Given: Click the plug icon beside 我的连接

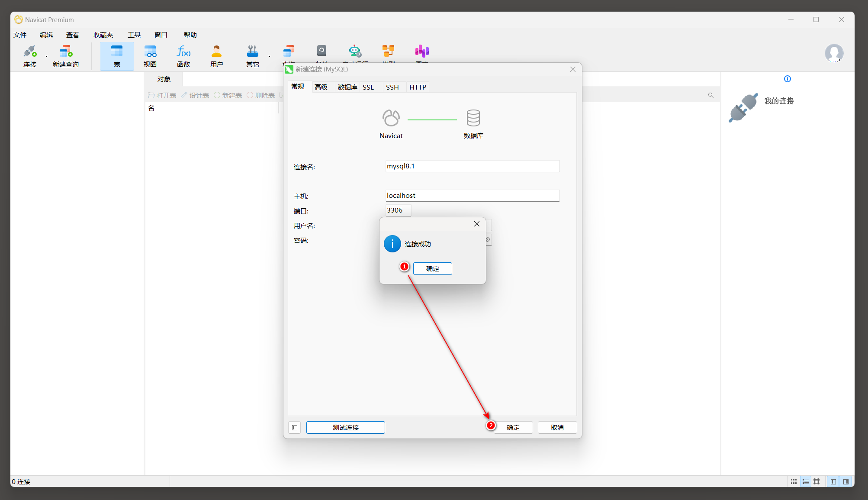Looking at the screenshot, I should tap(743, 107).
